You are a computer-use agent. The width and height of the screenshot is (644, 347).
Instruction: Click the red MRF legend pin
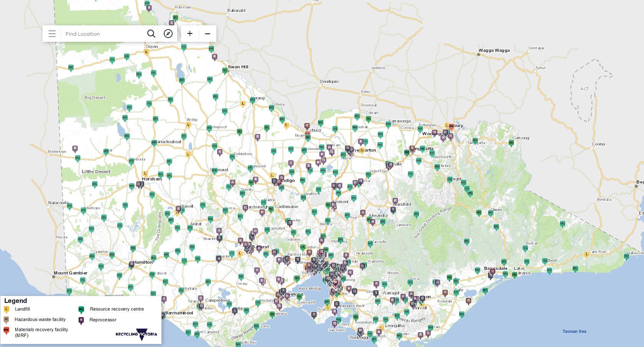point(6,329)
